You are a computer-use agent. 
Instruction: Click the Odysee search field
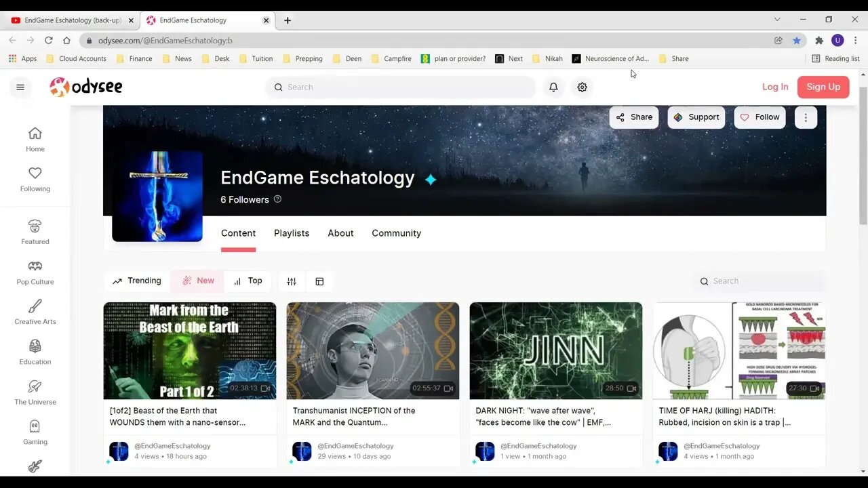[401, 87]
